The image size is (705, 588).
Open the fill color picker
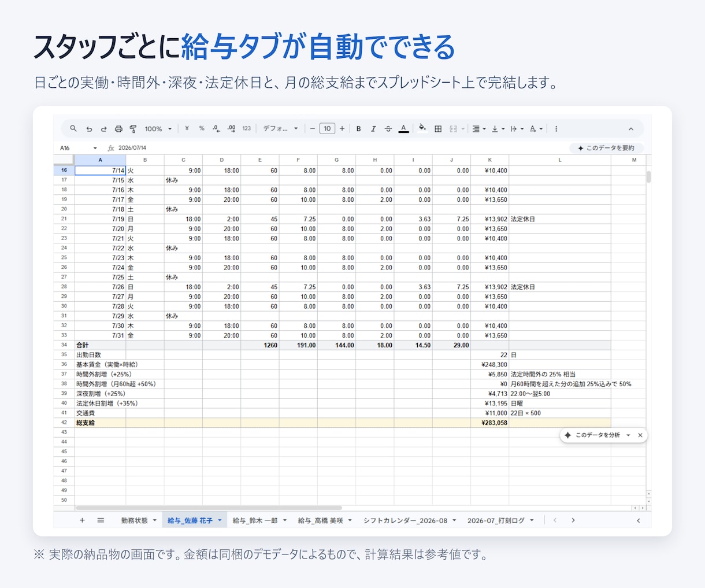[x=422, y=128]
